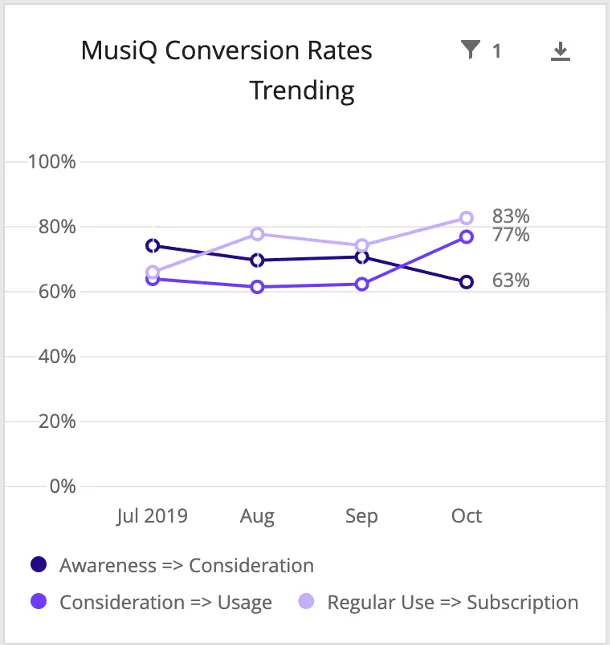Select the September Consideration => Usage data point
Viewport: 610px width, 645px height.
click(362, 284)
